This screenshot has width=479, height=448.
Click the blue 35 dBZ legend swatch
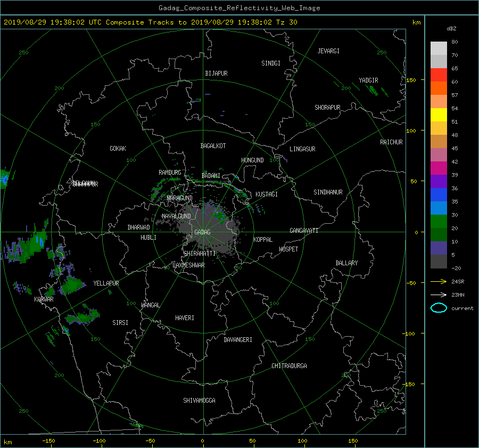(x=439, y=195)
